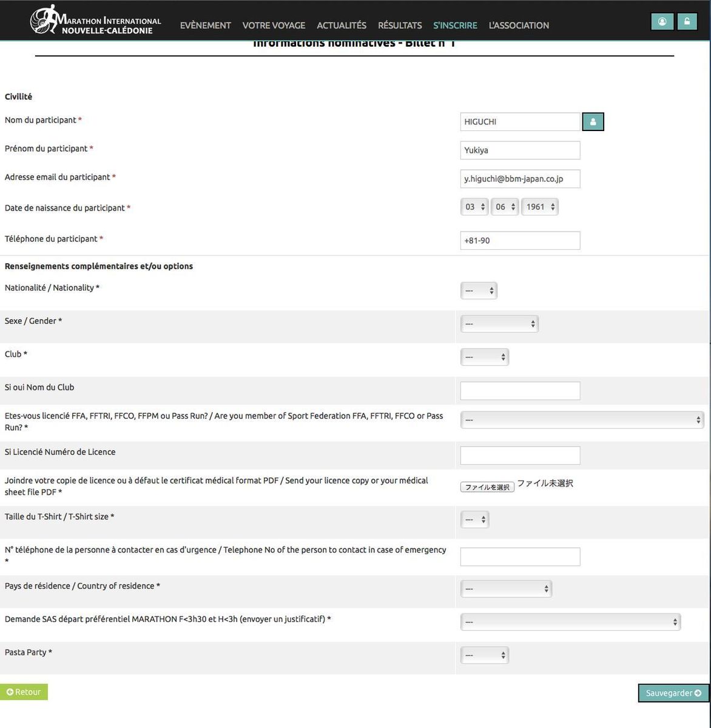The height and width of the screenshot is (728, 711).
Task: Focus the Si oui Nom du Club field
Action: pos(520,391)
